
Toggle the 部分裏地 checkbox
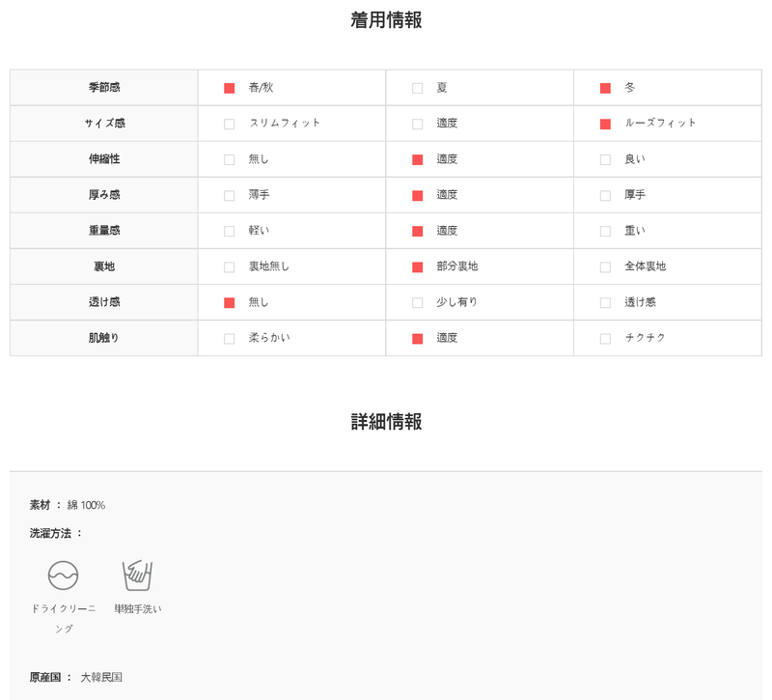coord(417,267)
